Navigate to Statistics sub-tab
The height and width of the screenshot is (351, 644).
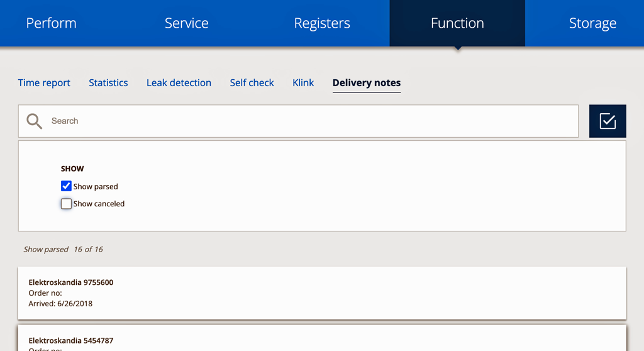point(108,82)
